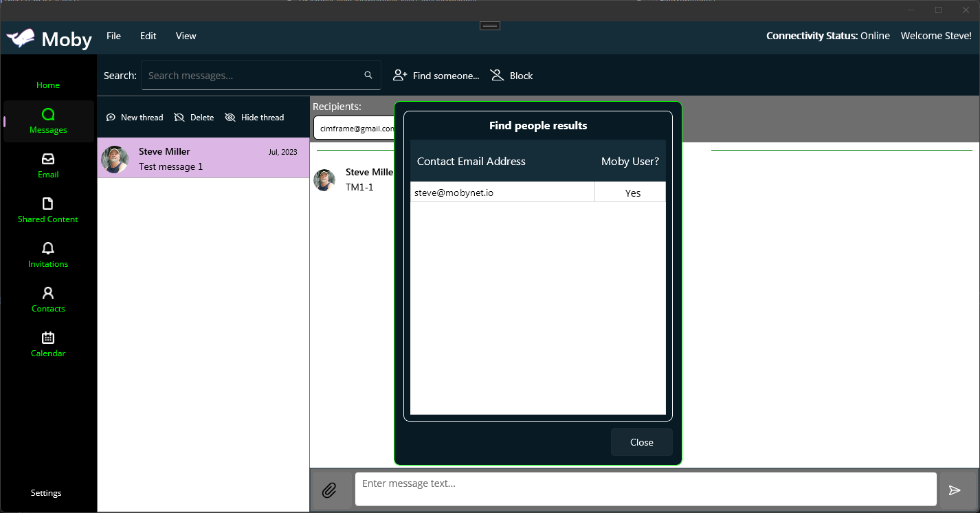Open Invitations bell icon
Image resolution: width=980 pixels, height=513 pixels.
48,249
